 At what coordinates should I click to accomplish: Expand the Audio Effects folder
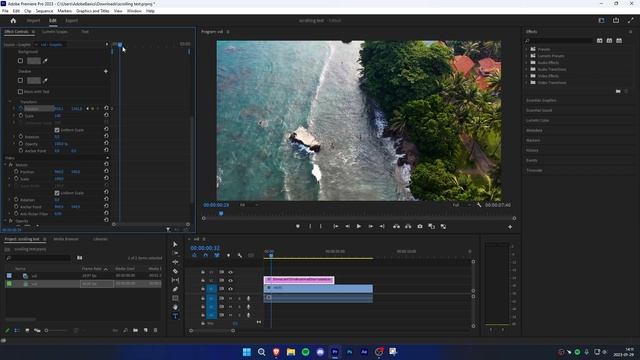(527, 62)
